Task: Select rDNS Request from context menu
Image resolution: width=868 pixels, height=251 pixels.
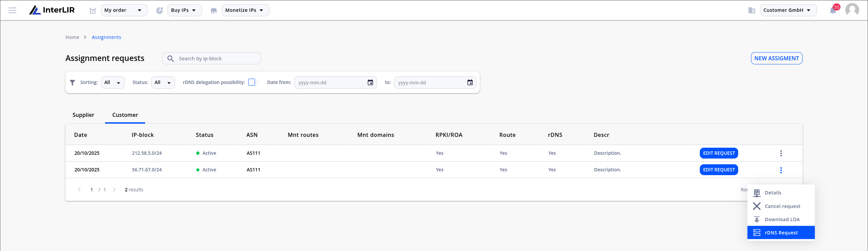Action: pos(781,233)
